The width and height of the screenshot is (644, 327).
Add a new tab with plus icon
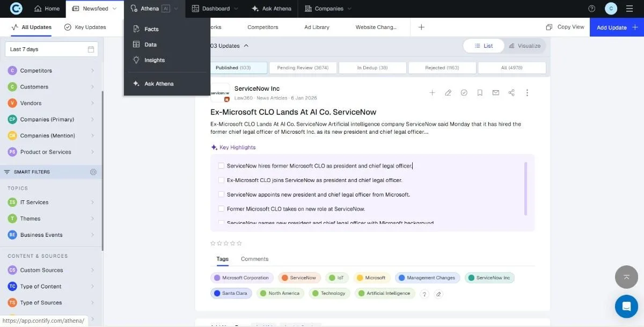click(421, 27)
